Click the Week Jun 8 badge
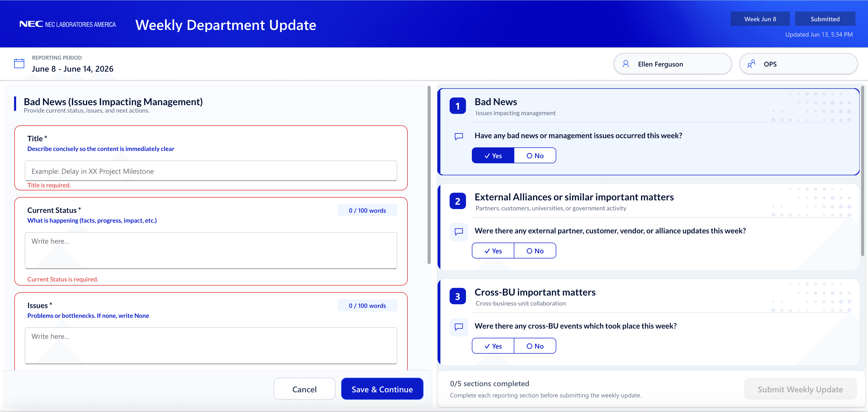 (x=760, y=19)
